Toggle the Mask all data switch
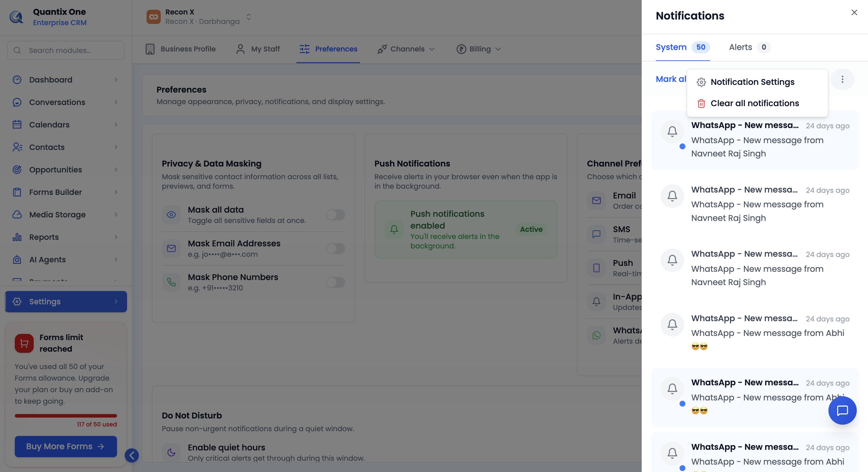 pos(335,215)
